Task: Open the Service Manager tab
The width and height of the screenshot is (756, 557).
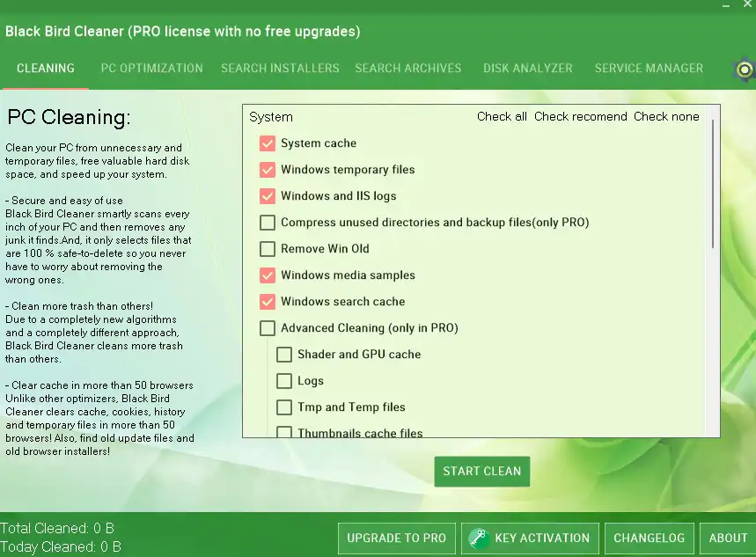Action: [649, 68]
